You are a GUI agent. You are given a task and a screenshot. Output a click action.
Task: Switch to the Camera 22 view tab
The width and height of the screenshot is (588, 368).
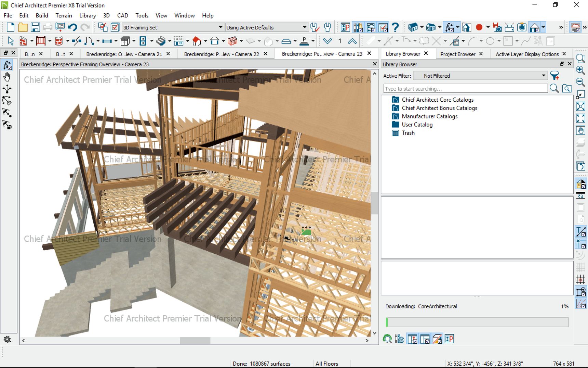(x=222, y=54)
